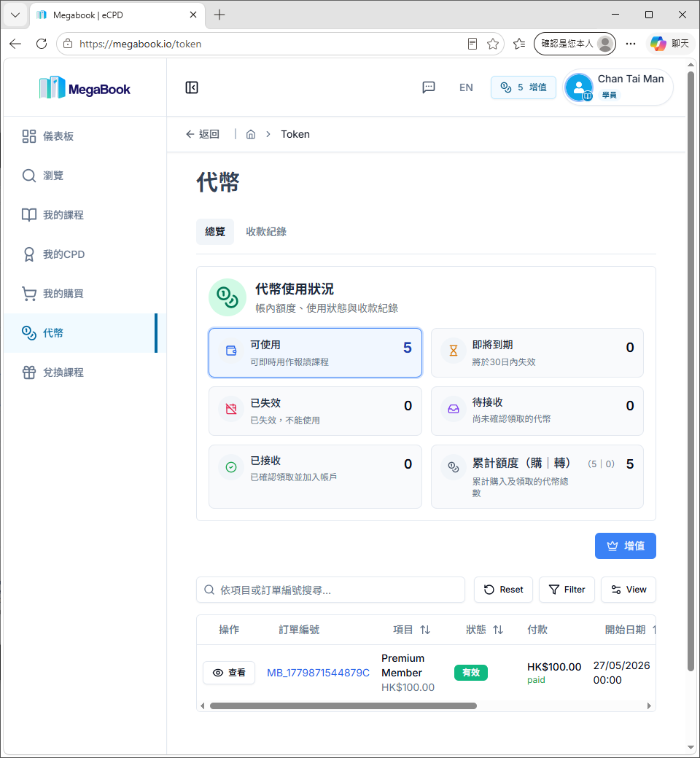Switch language to EN
700x758 pixels.
point(466,87)
